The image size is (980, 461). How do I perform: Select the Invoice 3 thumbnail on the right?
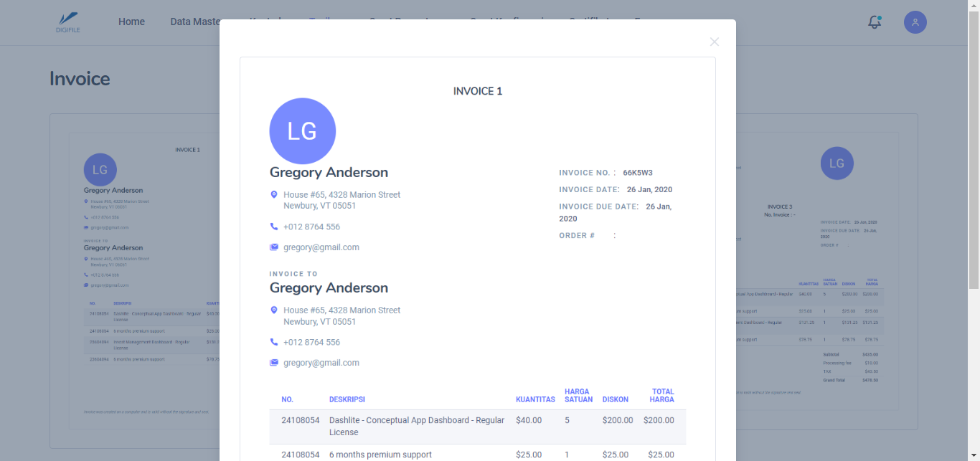tap(811, 280)
